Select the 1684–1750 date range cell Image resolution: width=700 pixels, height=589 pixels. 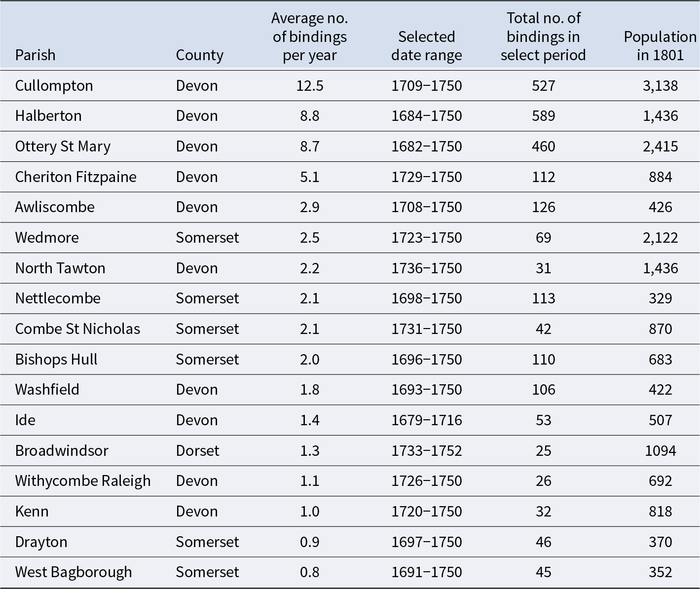pos(427,116)
